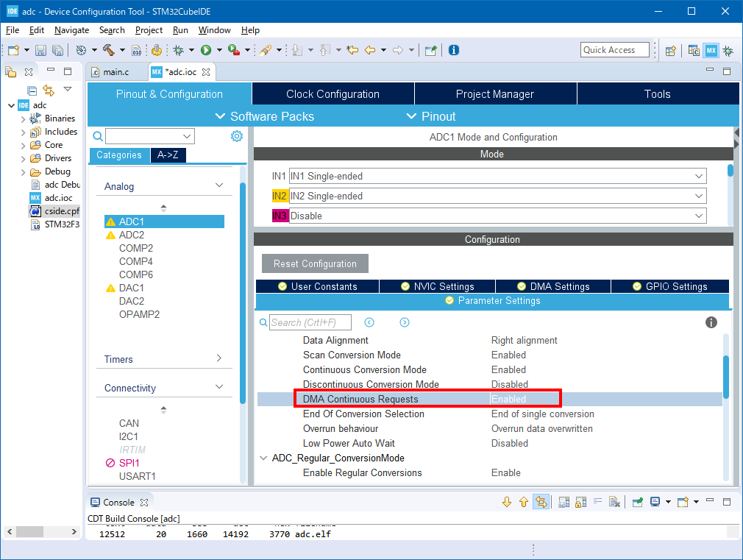Open the Device Configuration MX perspective icon
Screen dimensions: 743x560
click(711, 50)
